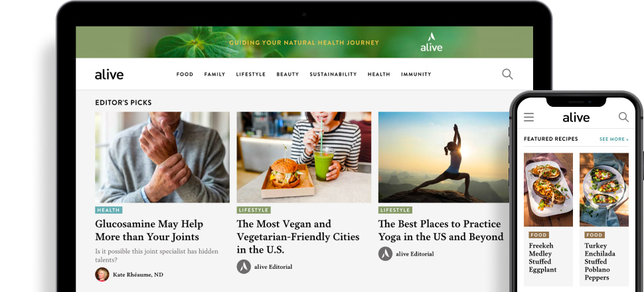Click the desktop search magnifier icon
This screenshot has width=644, height=292.
507,74
